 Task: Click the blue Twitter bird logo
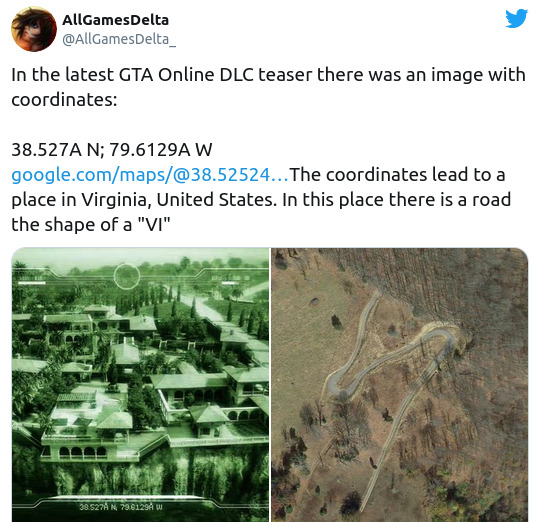516,18
